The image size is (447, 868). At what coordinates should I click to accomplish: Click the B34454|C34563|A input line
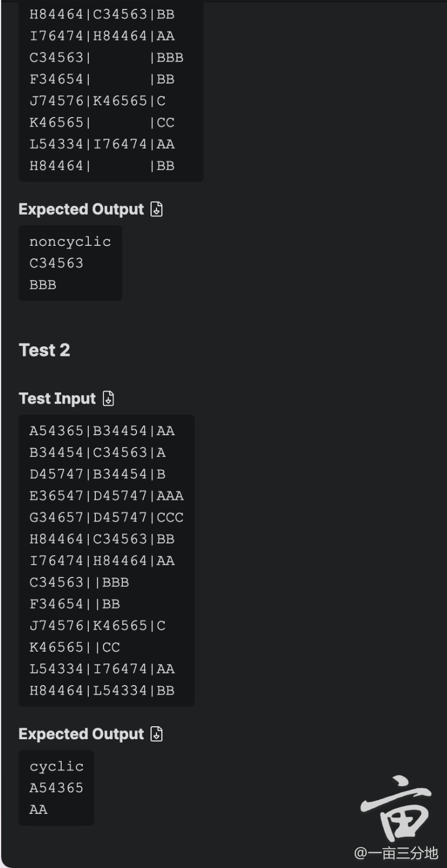98,453
